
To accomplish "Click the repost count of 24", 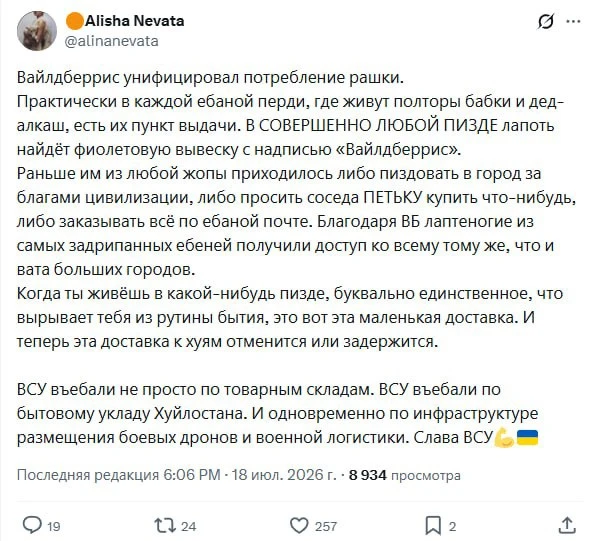I will (188, 526).
